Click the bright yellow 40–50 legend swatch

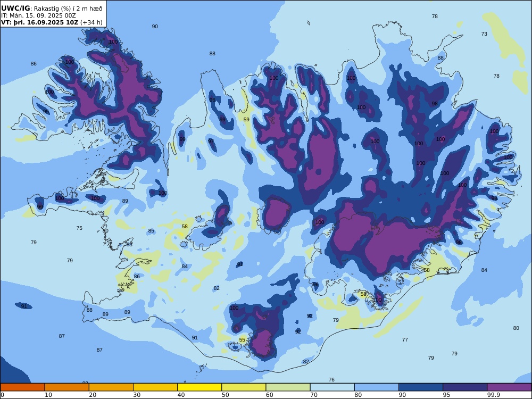pos(199,387)
